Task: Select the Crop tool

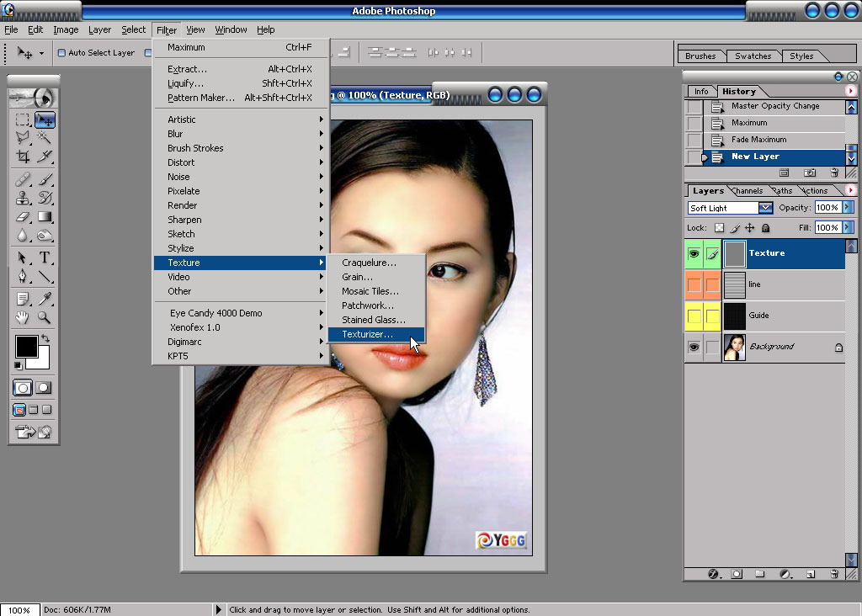Action: pyautogui.click(x=23, y=157)
